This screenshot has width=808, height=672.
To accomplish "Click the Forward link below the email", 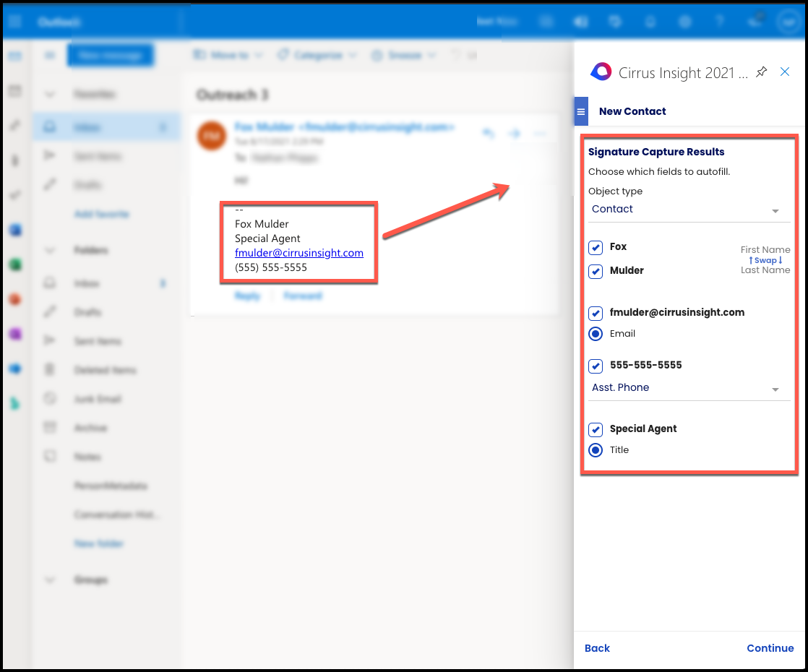I will click(303, 296).
